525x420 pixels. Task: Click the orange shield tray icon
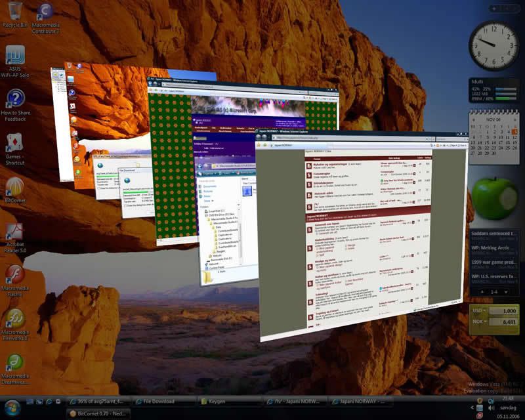480,400
